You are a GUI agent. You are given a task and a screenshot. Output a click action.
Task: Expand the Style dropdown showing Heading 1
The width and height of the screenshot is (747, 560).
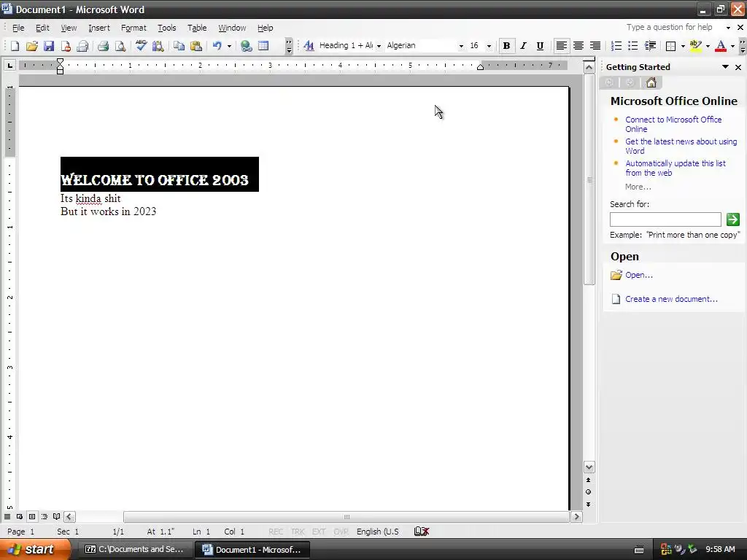(x=379, y=46)
